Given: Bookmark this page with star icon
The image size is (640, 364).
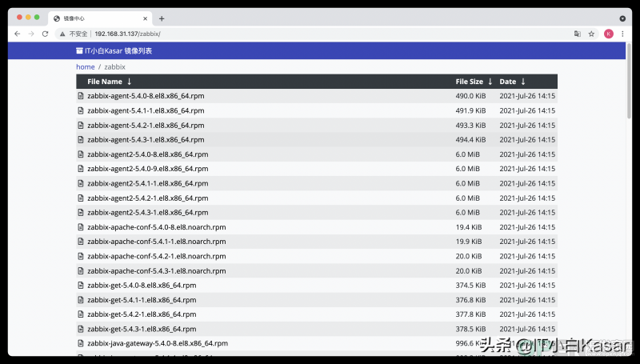Looking at the screenshot, I should click(591, 34).
